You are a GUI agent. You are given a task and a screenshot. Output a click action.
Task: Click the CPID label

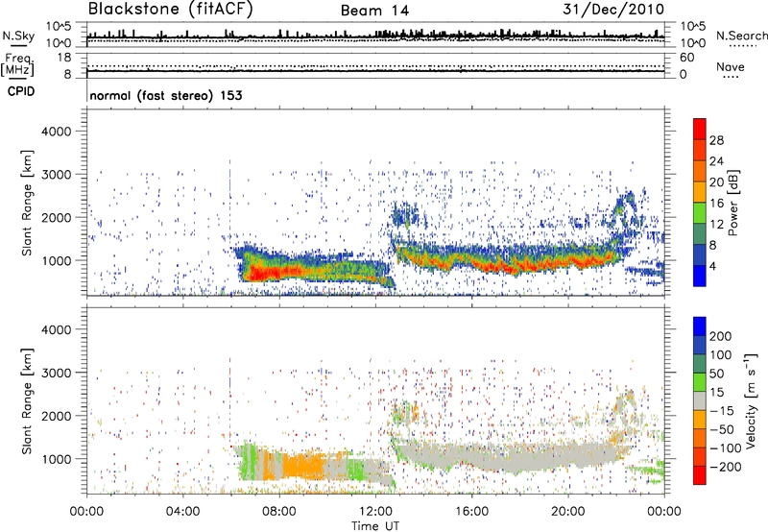21,91
